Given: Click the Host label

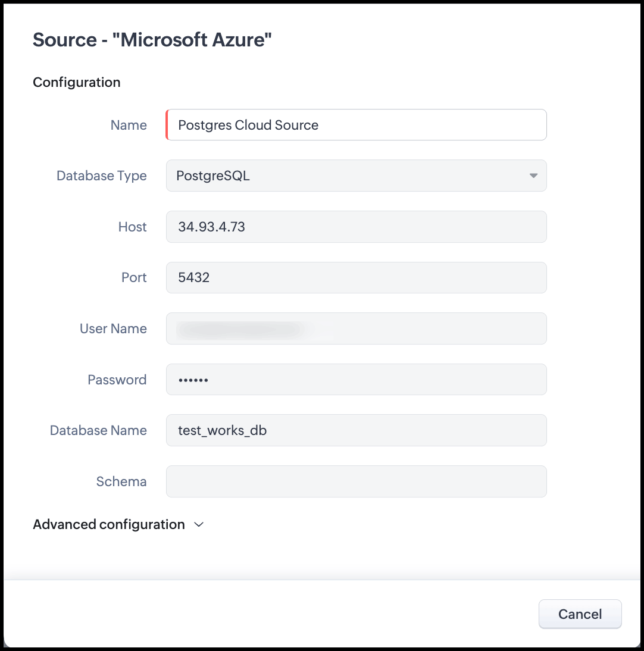Looking at the screenshot, I should (x=133, y=227).
